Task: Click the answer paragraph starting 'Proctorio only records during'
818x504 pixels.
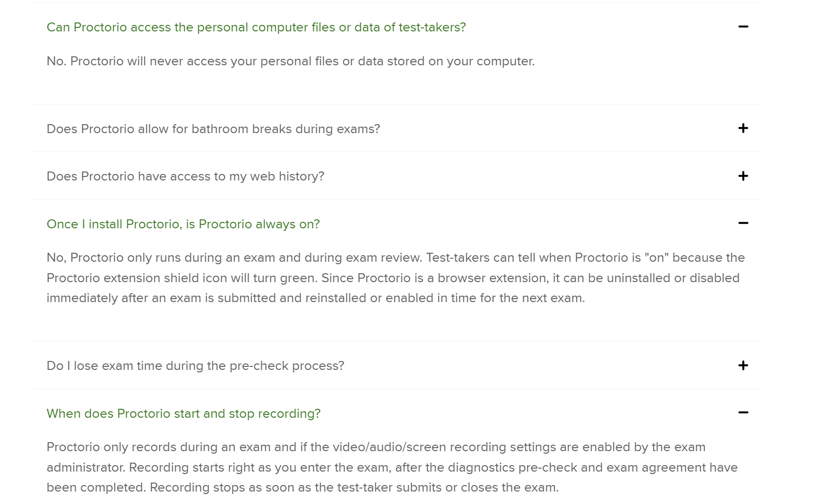Action: coord(376,447)
